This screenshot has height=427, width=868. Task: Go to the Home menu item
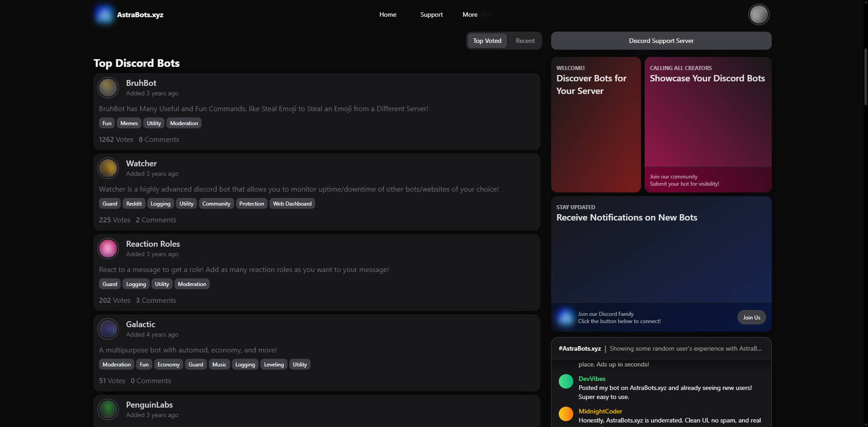point(388,14)
